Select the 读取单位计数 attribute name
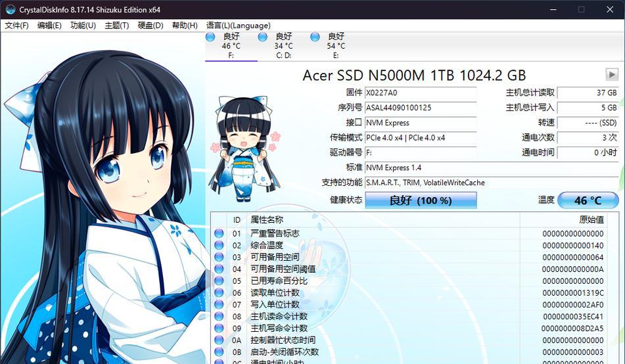625x364 pixels. click(x=275, y=292)
